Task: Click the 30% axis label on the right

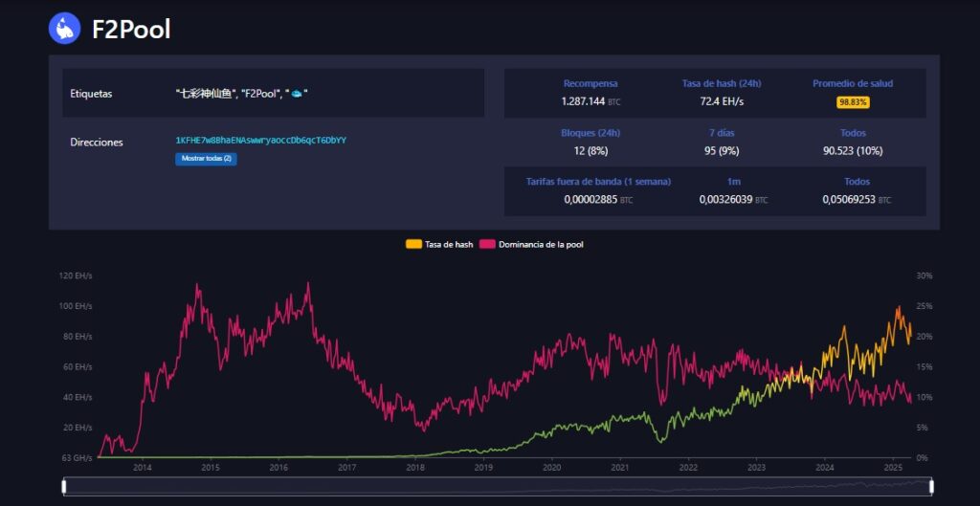Action: pos(924,275)
